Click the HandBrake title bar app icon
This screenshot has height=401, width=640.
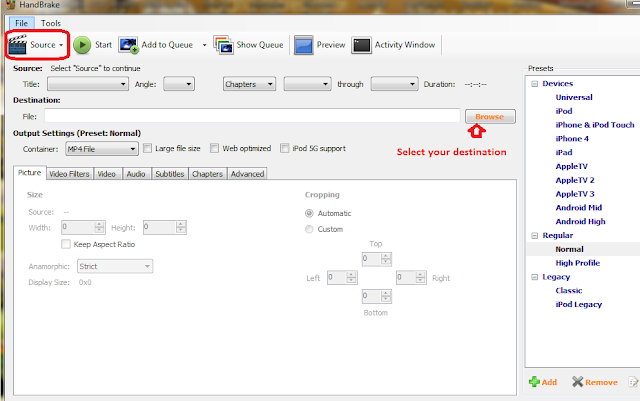pos(11,5)
